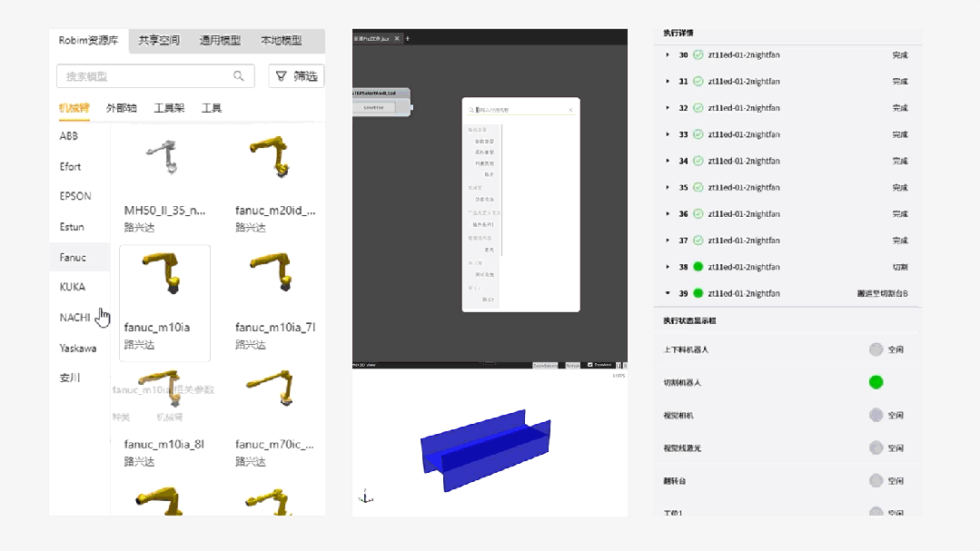
Task: Select the 工具 category tab
Action: 212,108
